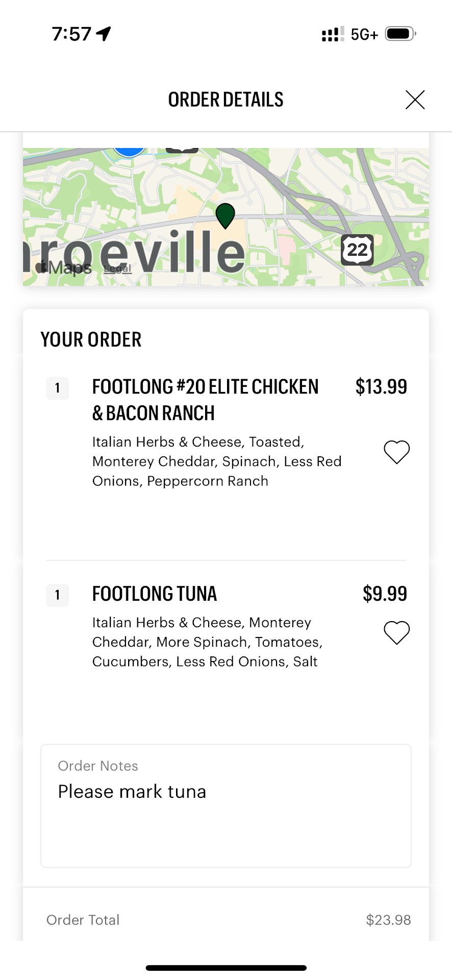Close the Order Details screen
452x980 pixels.
click(415, 100)
